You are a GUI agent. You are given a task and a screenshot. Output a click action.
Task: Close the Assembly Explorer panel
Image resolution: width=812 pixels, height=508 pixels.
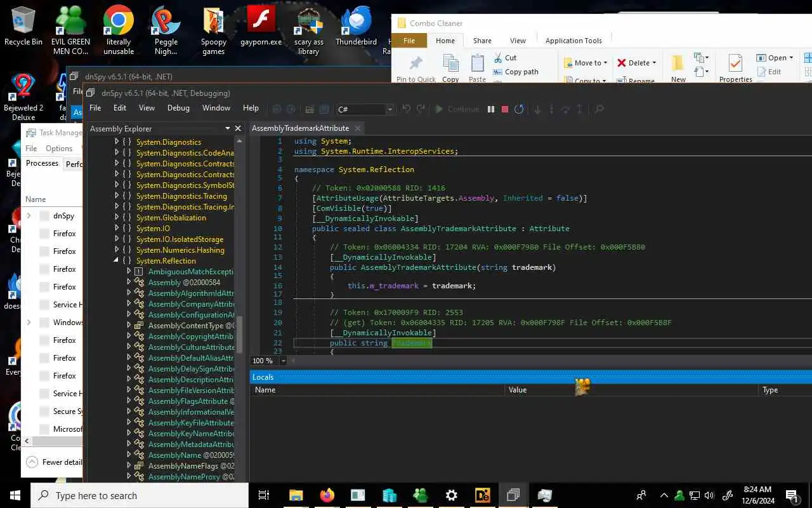(x=238, y=128)
